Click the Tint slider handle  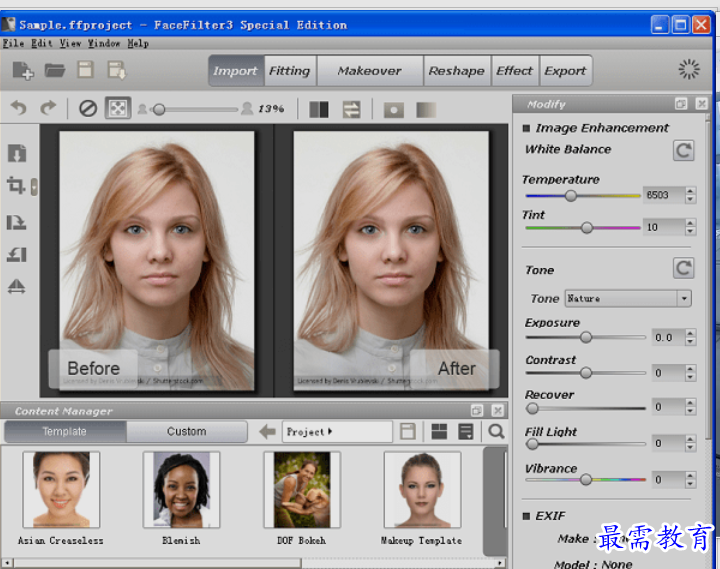click(x=587, y=227)
